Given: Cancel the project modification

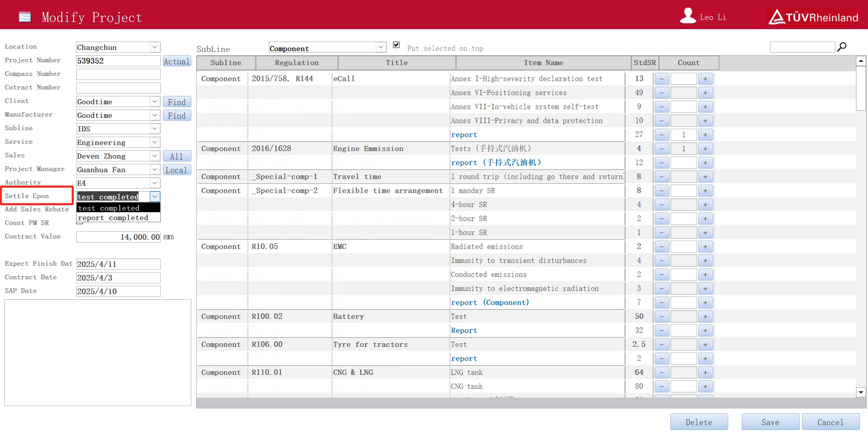Looking at the screenshot, I should point(830,422).
